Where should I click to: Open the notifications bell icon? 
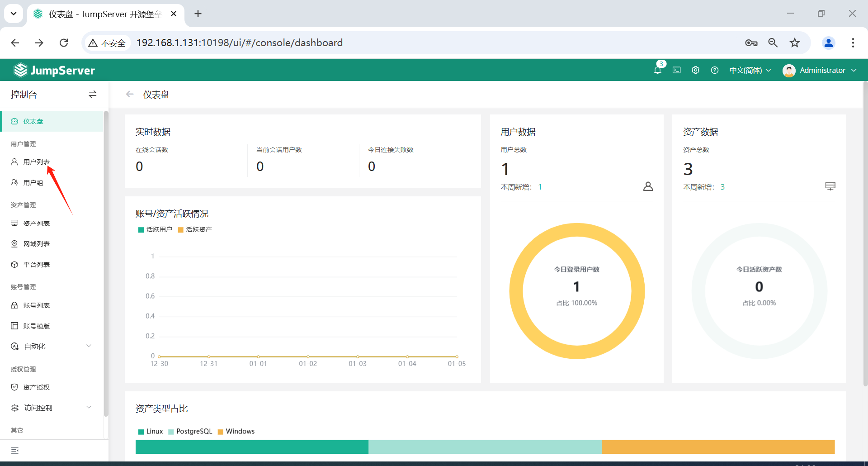658,70
